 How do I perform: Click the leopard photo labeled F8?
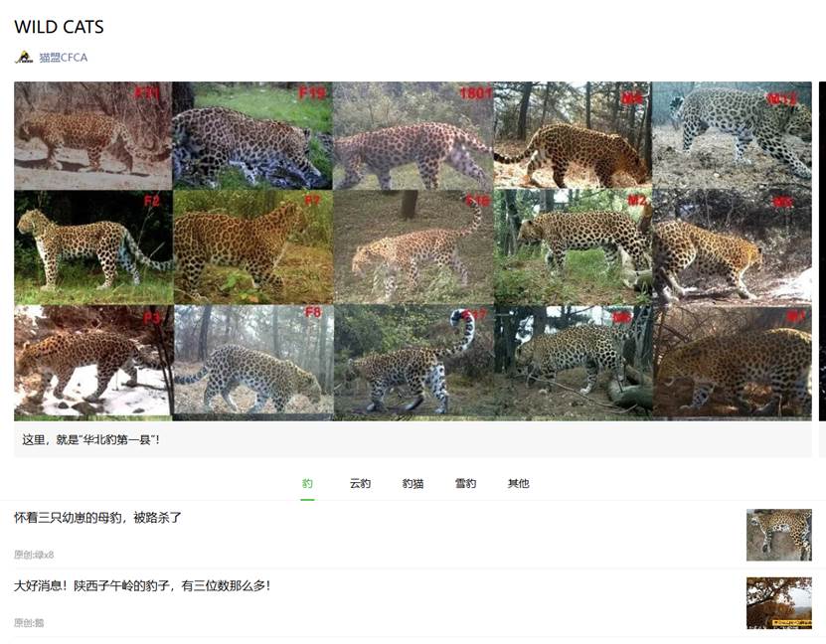click(x=253, y=361)
